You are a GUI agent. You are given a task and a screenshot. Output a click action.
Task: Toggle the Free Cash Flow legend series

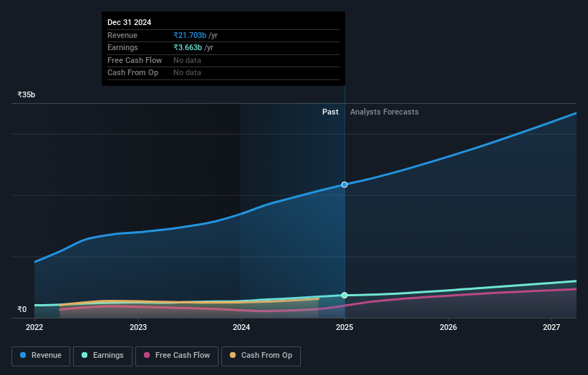click(x=177, y=356)
